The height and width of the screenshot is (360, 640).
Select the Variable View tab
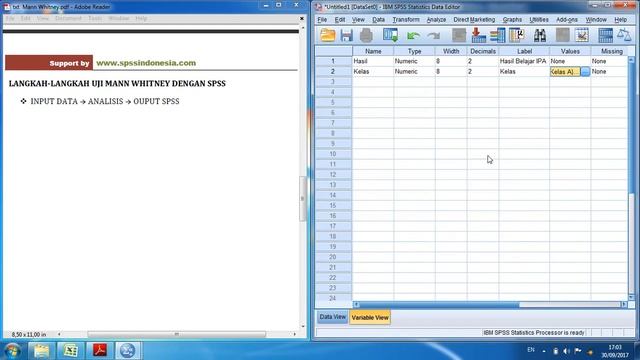(x=370, y=318)
